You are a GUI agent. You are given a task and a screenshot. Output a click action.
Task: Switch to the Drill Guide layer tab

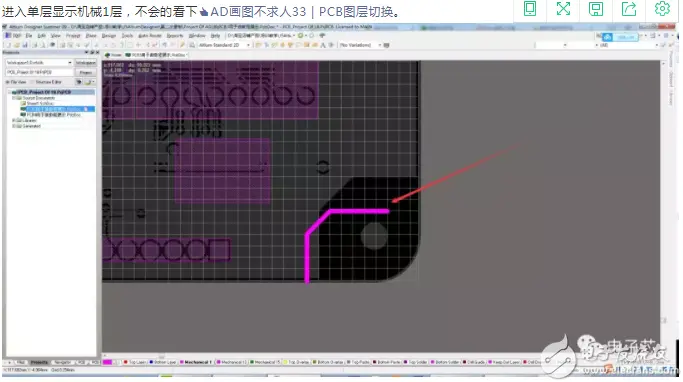tap(474, 362)
